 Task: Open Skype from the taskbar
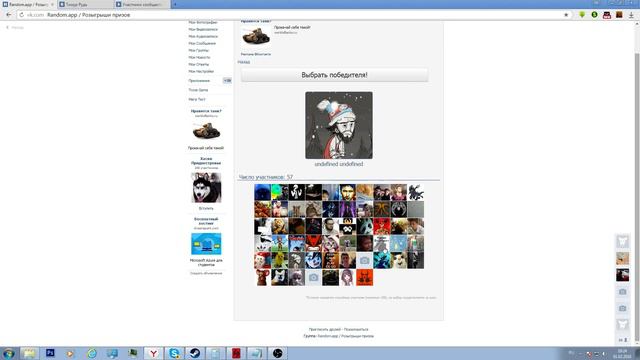tap(174, 353)
